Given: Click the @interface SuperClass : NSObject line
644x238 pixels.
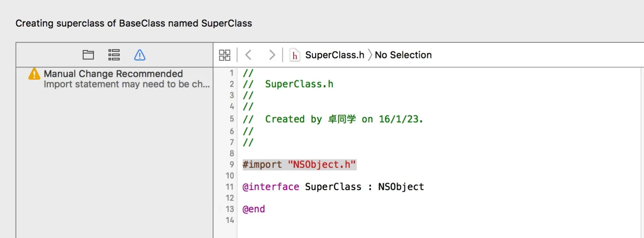Looking at the screenshot, I should click(333, 187).
